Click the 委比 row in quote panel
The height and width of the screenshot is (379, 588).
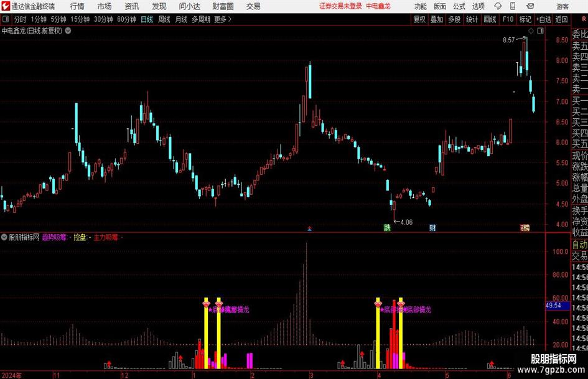580,34
